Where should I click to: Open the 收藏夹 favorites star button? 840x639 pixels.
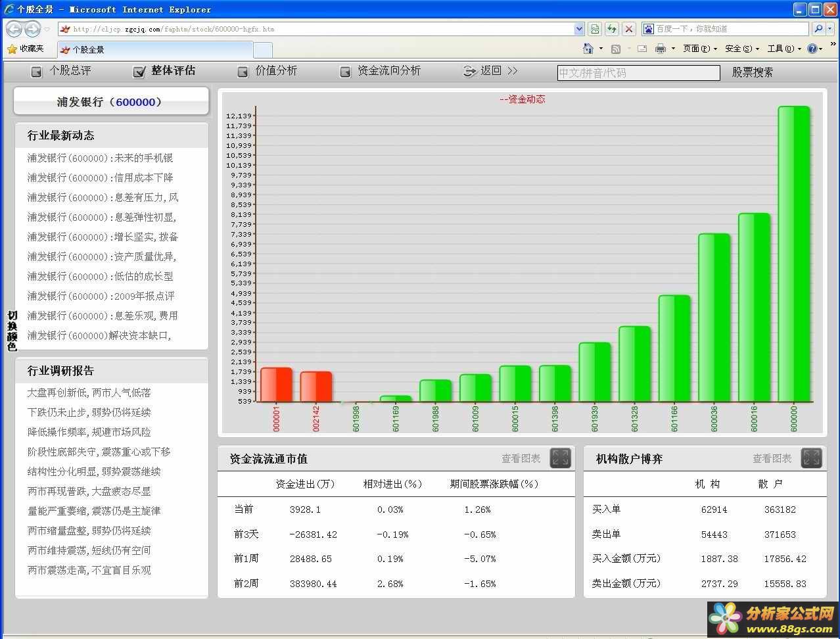coord(26,49)
